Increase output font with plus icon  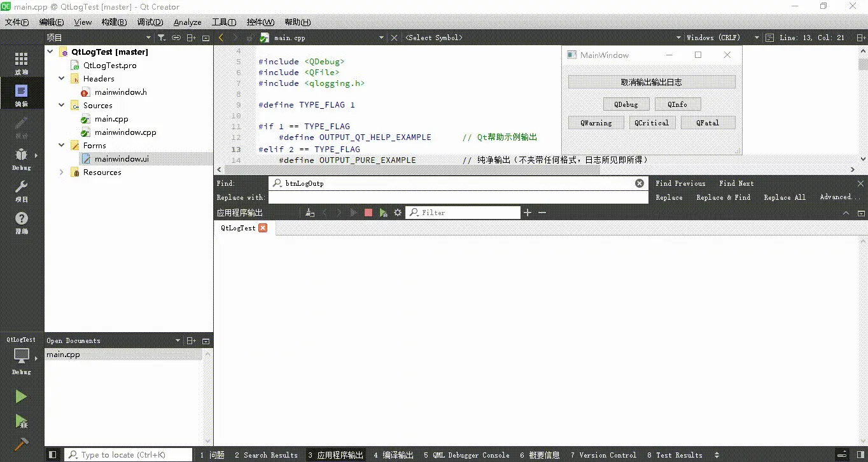point(528,213)
